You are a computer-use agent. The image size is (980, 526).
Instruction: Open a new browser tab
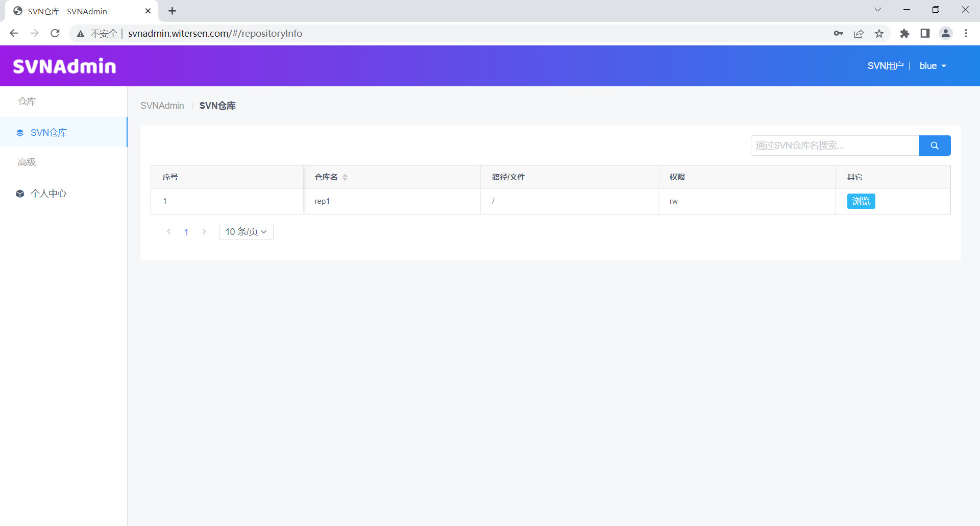click(x=173, y=11)
